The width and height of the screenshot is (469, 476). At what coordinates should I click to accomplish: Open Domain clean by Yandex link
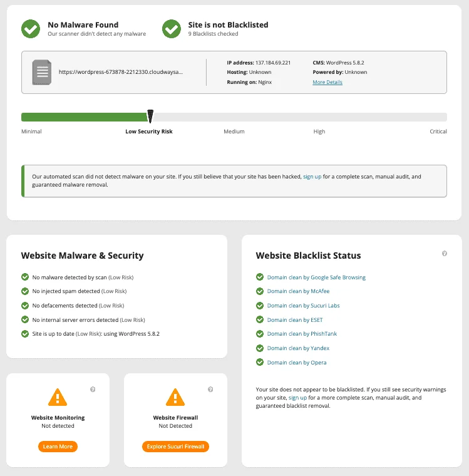tap(298, 348)
